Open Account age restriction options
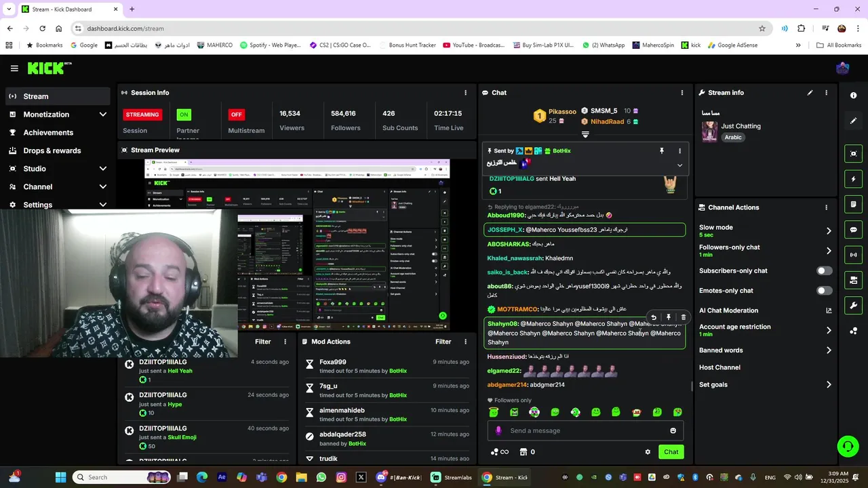This screenshot has height=488, width=868. click(x=829, y=330)
